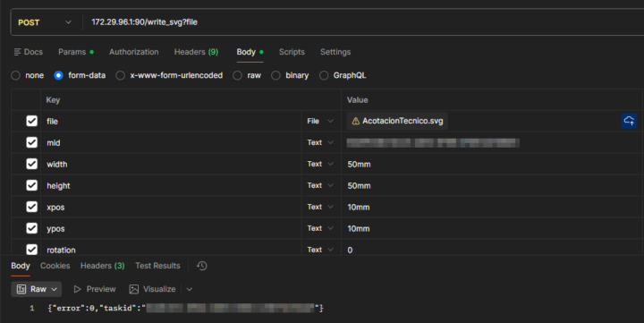The height and width of the screenshot is (323, 644).
Task: Open the response Headers (3) tab
Action: point(102,266)
